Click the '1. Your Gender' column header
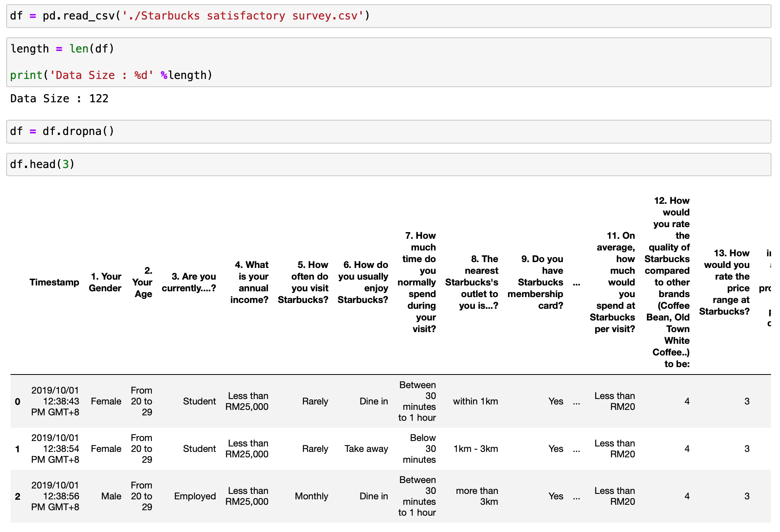This screenshot has width=780, height=532. coord(105,282)
